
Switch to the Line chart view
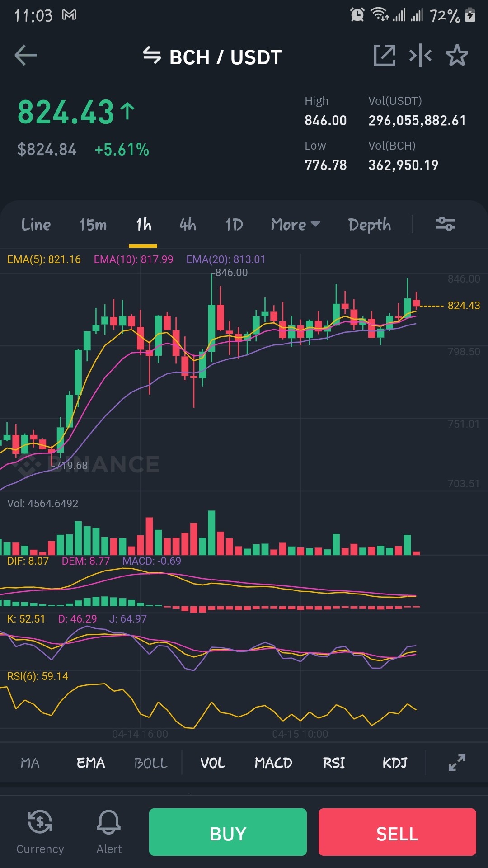36,224
